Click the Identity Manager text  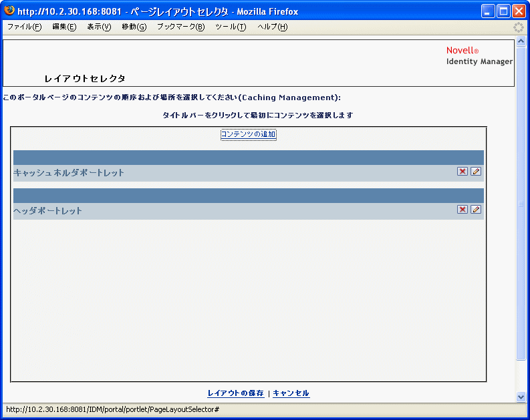[x=479, y=61]
